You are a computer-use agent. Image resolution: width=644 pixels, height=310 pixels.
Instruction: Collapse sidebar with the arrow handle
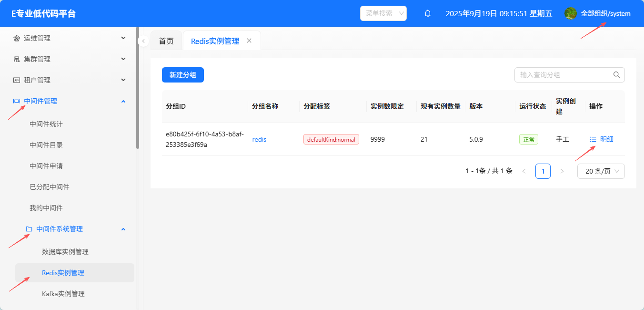pyautogui.click(x=143, y=41)
